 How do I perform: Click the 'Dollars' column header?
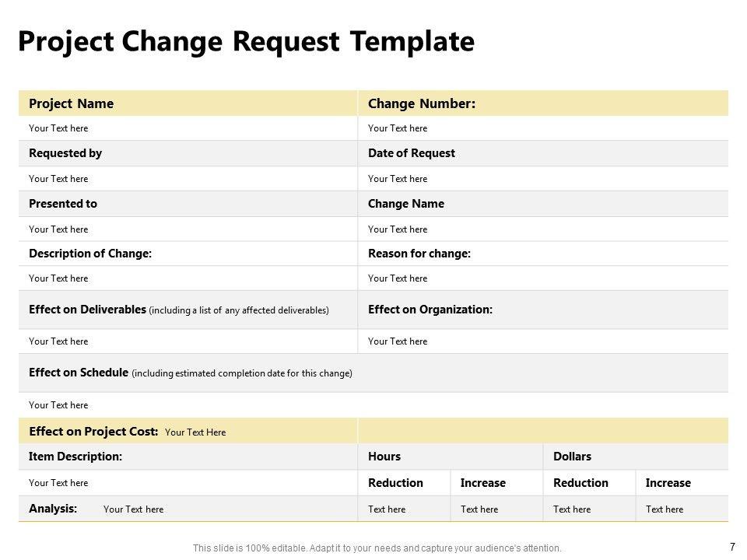pos(572,457)
